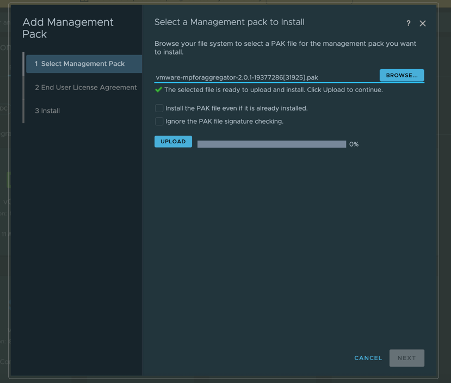Click the vertical wizard step indicator bar
451x383 pixels.
23,87
